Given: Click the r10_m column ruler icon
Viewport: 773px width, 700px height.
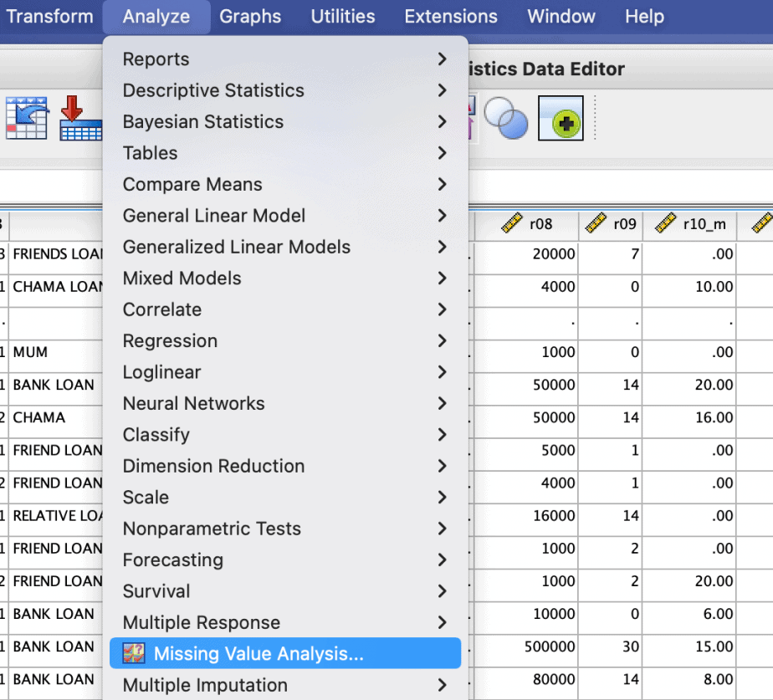Looking at the screenshot, I should click(666, 222).
